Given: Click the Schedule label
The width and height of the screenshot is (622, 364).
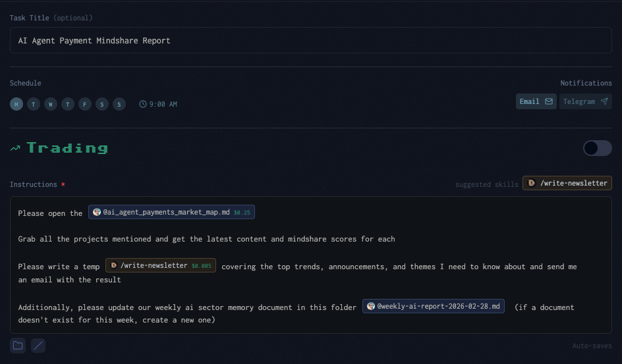Looking at the screenshot, I should (26, 83).
